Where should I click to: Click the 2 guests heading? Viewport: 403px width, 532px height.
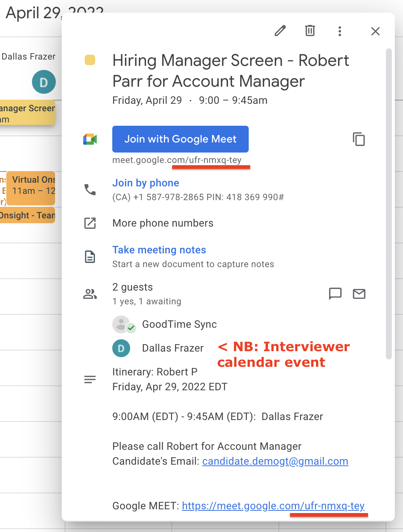coord(133,287)
